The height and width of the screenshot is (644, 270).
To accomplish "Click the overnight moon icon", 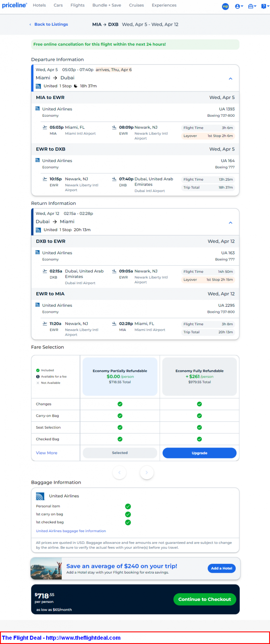I will pyautogui.click(x=76, y=86).
